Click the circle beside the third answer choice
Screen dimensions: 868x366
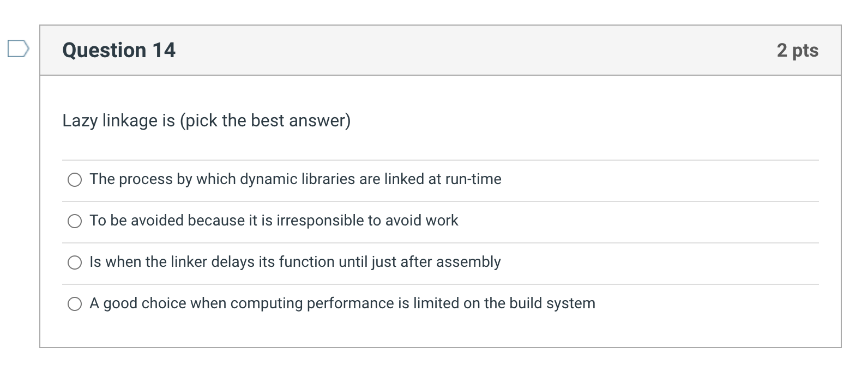75,262
